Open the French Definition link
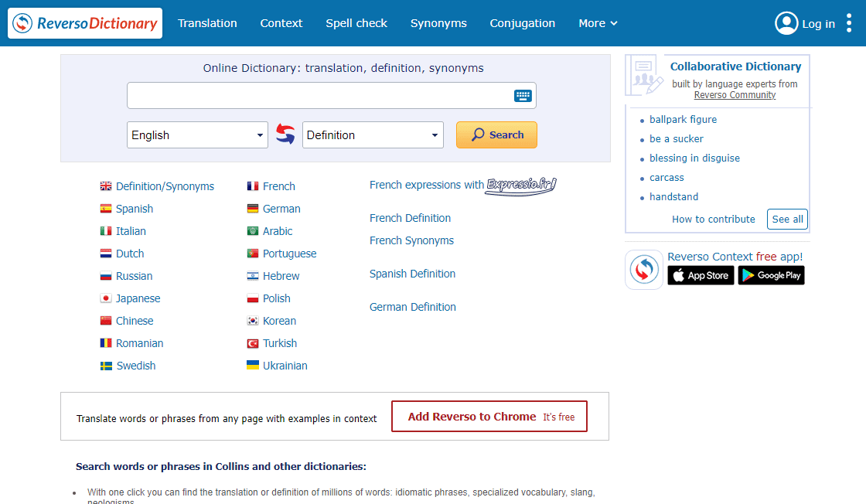Screen dimensions: 866x504 pos(411,218)
